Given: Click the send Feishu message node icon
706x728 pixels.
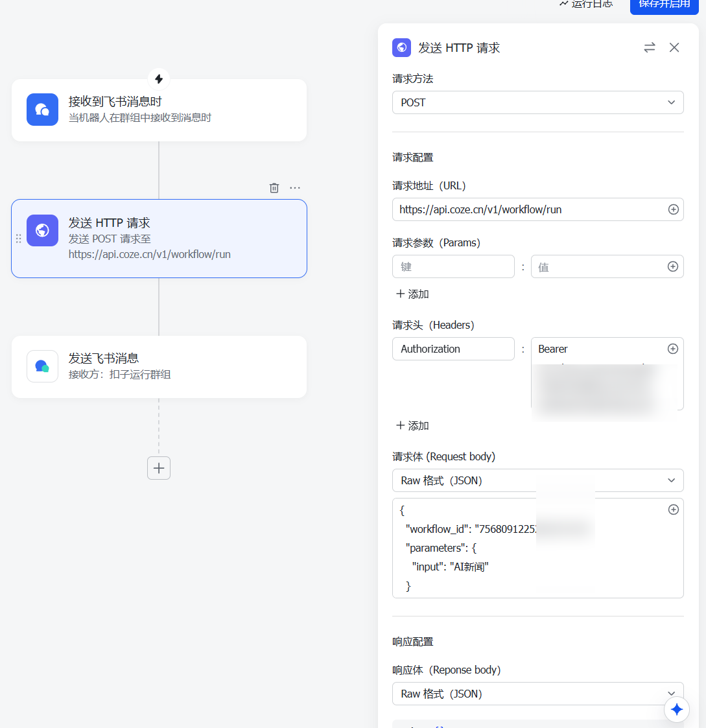Looking at the screenshot, I should click(x=42, y=366).
